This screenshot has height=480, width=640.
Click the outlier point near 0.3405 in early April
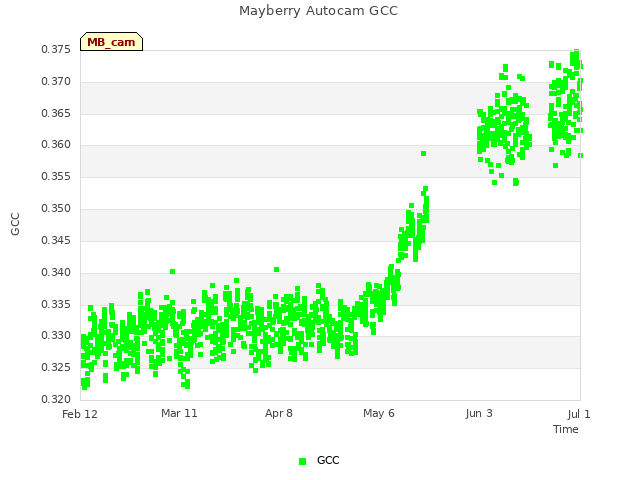(276, 269)
